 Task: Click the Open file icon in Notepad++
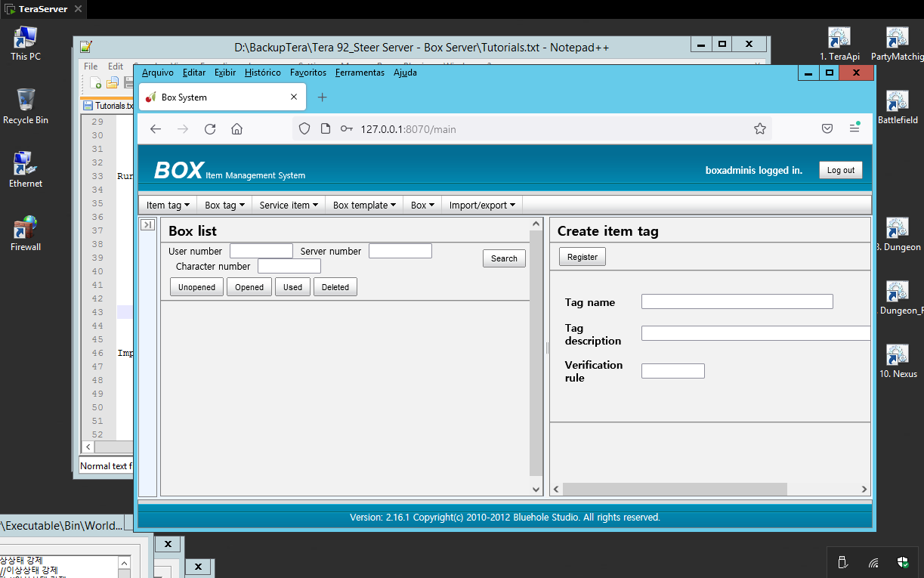pyautogui.click(x=112, y=82)
